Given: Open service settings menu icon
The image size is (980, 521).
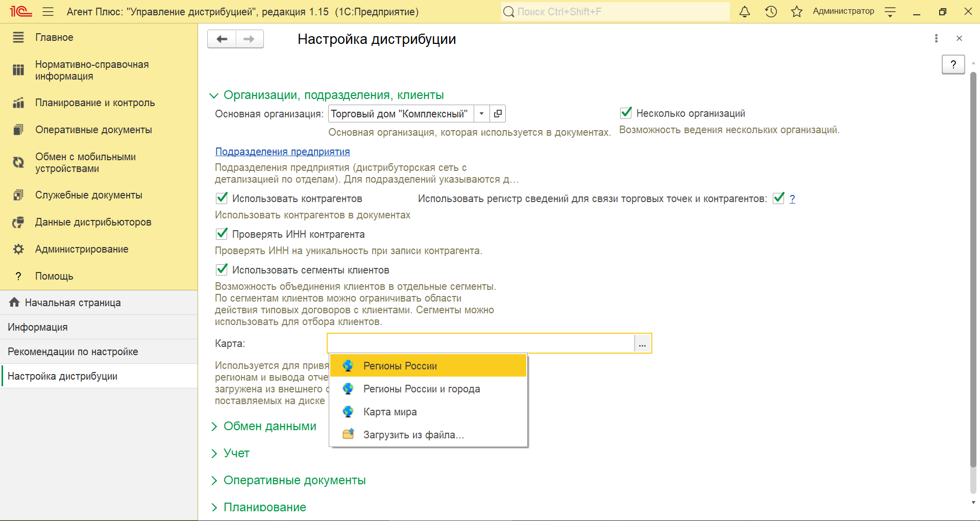Looking at the screenshot, I should click(890, 12).
